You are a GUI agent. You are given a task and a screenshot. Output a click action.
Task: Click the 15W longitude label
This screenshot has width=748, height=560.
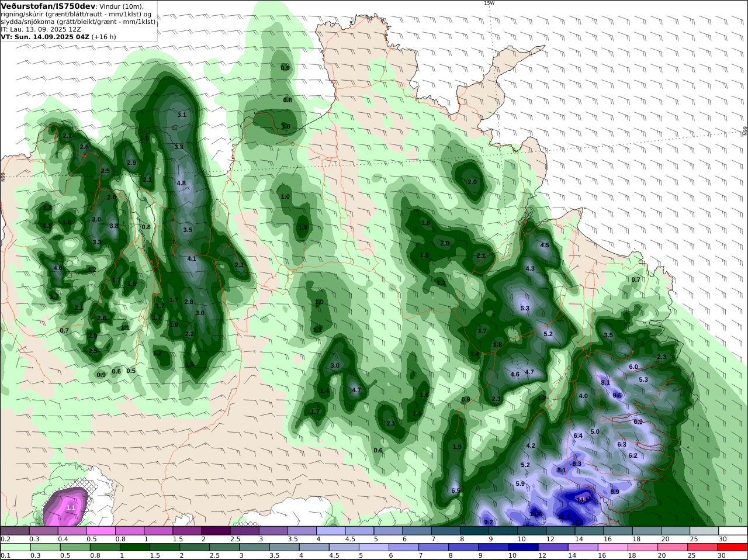pyautogui.click(x=489, y=3)
